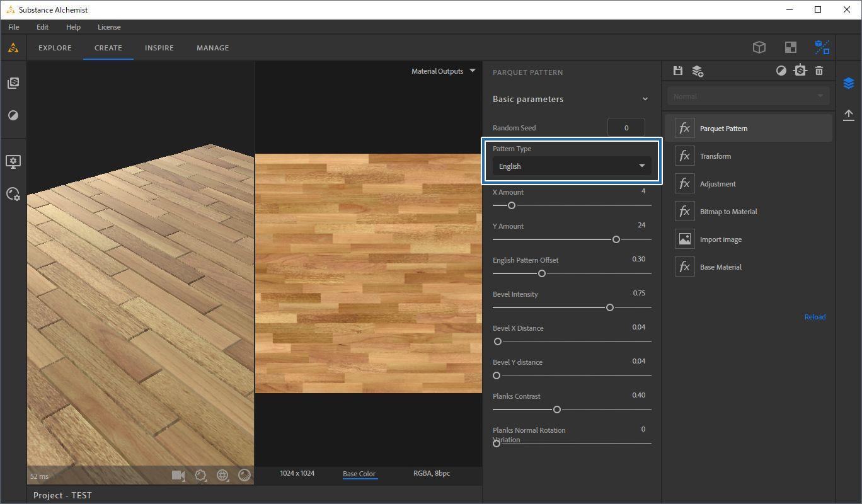Click the display settings monitor icon

point(13,162)
